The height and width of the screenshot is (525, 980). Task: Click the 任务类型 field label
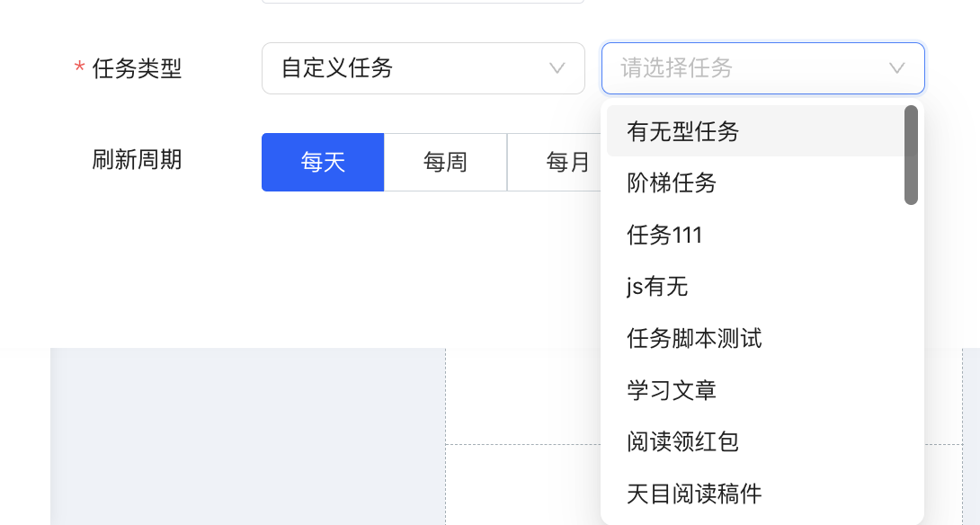click(x=137, y=68)
